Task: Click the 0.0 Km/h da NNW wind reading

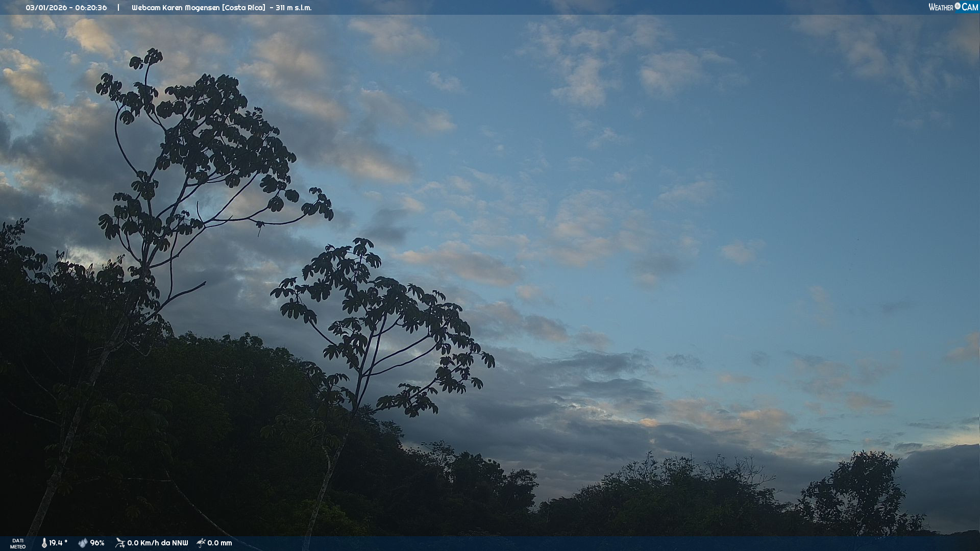Action: [157, 543]
